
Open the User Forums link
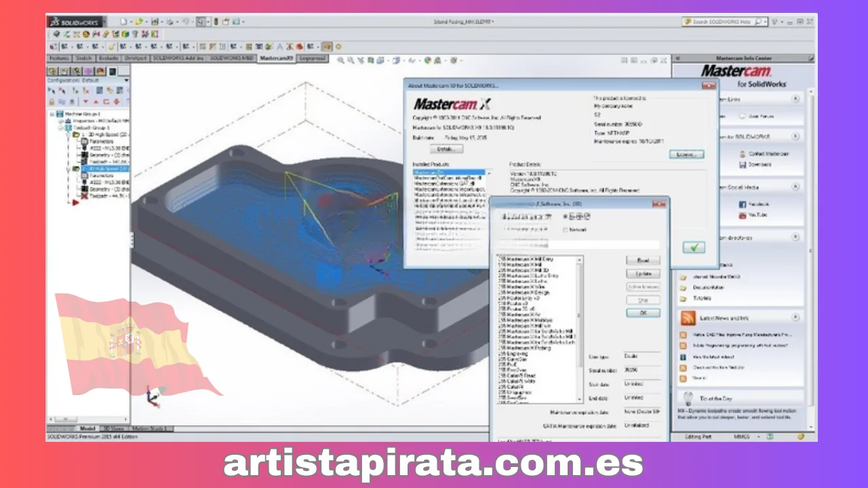coord(761,117)
